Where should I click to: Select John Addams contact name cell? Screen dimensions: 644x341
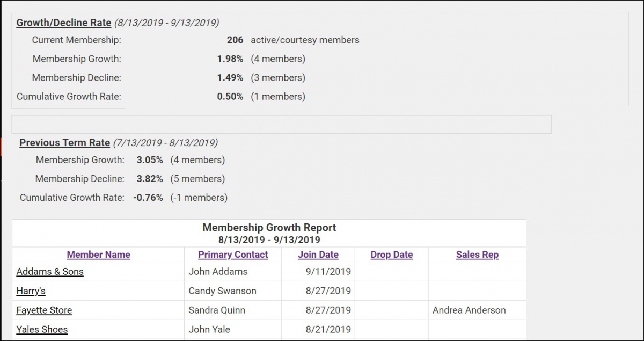click(217, 272)
